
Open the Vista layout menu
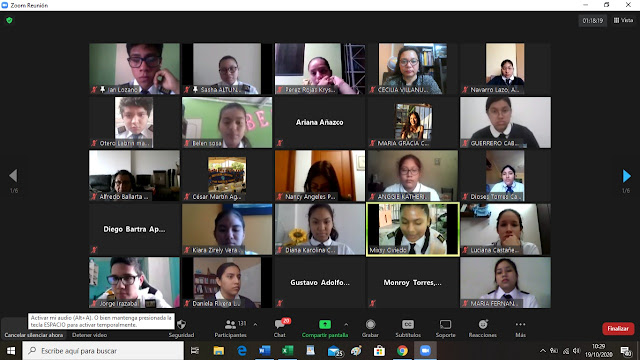pos(623,20)
